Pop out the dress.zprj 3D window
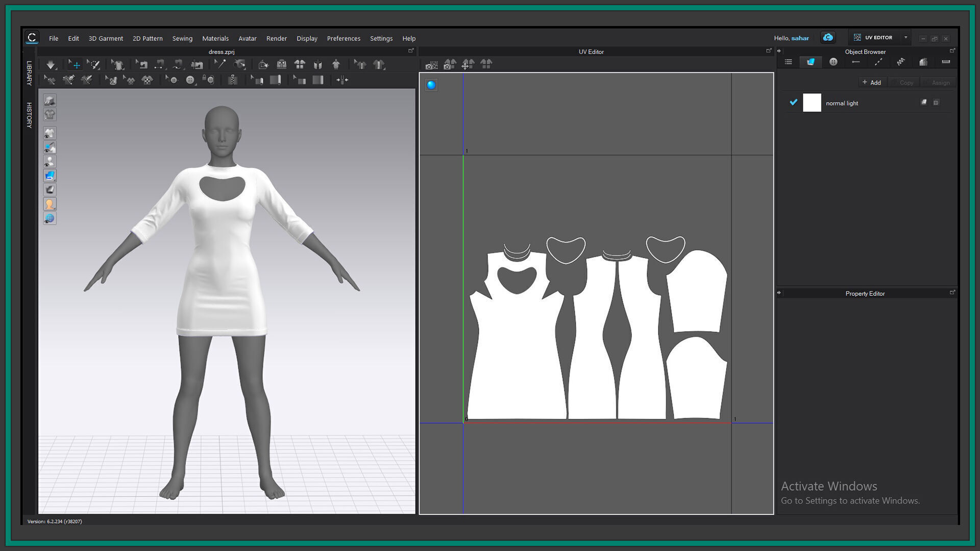This screenshot has width=980, height=551. click(x=411, y=51)
